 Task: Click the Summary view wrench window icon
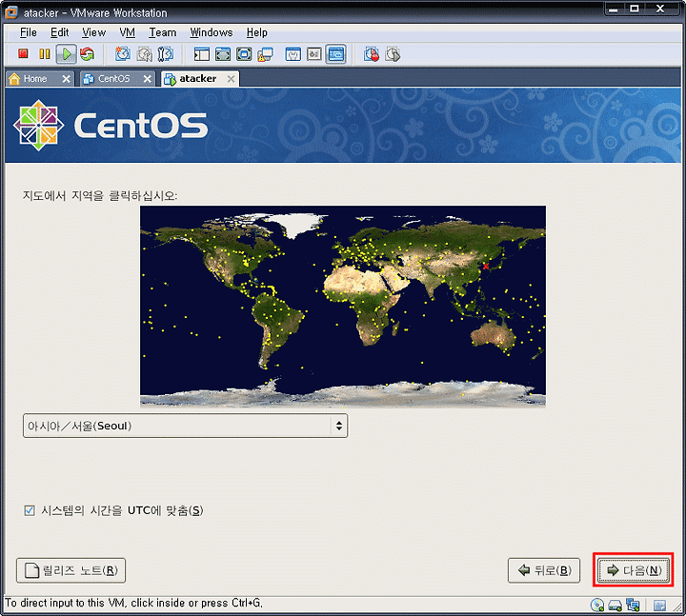[x=293, y=54]
